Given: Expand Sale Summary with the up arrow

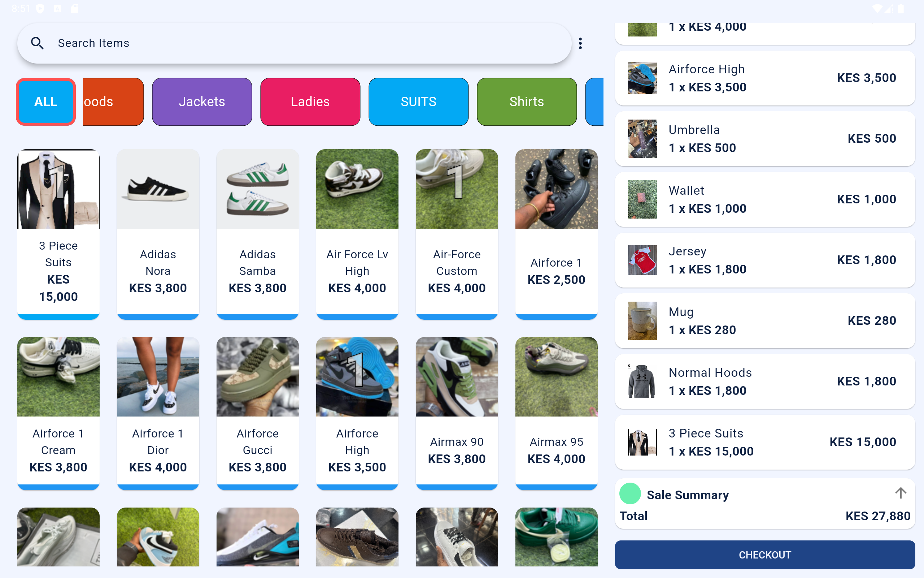Looking at the screenshot, I should 900,493.
